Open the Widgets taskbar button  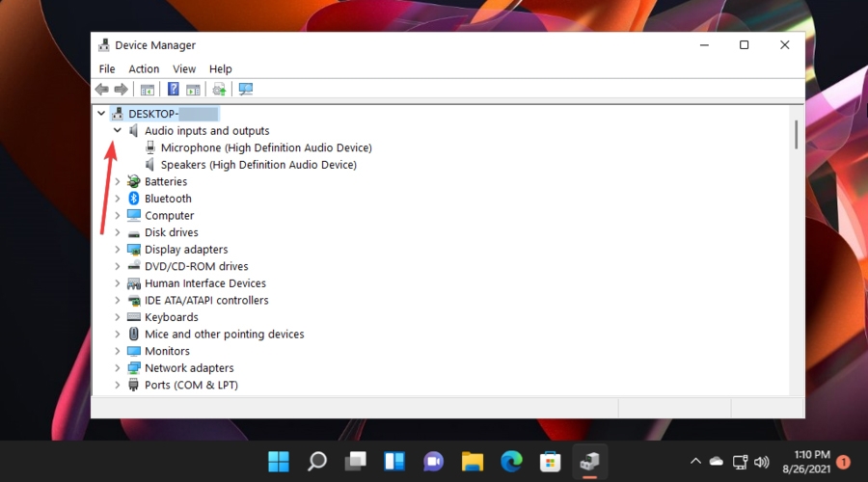point(394,461)
